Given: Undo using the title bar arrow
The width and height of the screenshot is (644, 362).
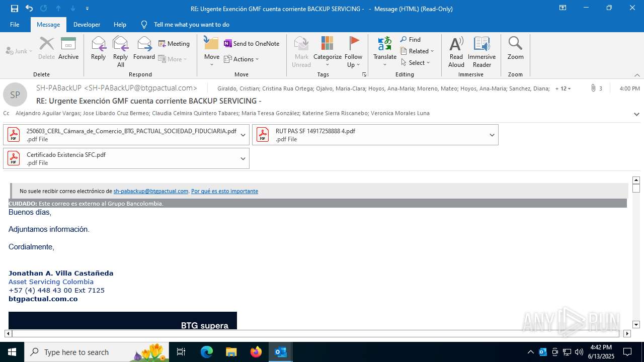Looking at the screenshot, I should 29,9.
